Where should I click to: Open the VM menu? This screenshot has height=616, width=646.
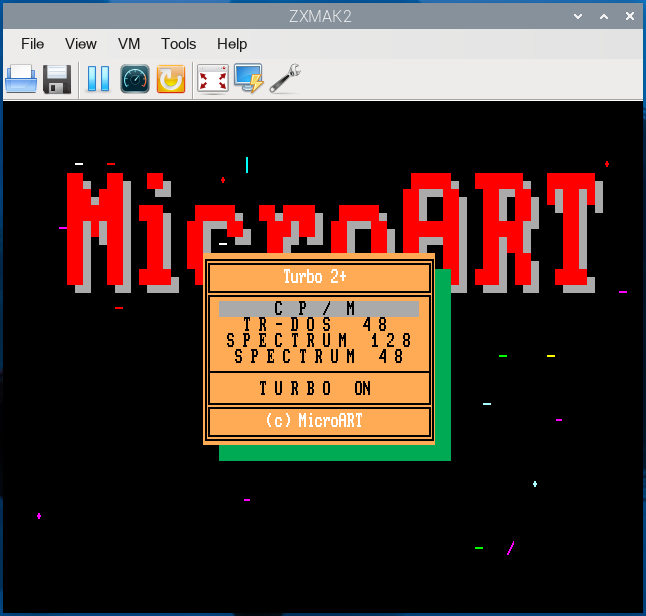point(129,44)
